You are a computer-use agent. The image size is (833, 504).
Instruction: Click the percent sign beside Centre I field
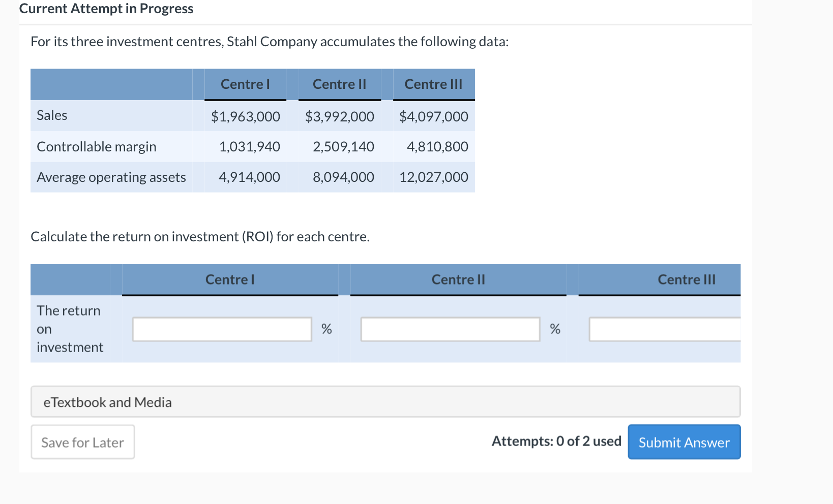tap(326, 329)
